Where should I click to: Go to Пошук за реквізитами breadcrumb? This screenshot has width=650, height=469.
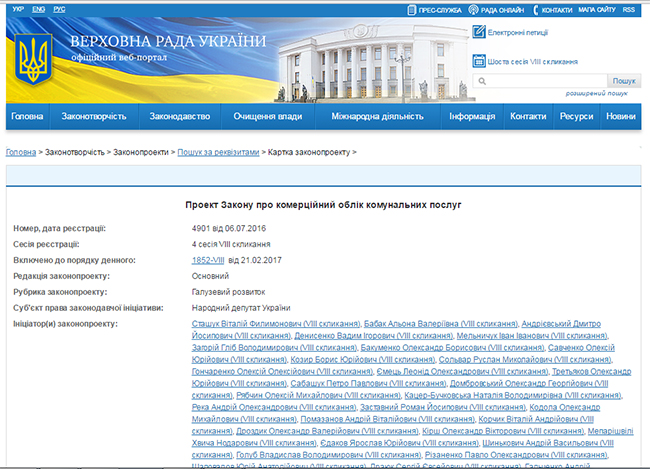(x=220, y=152)
